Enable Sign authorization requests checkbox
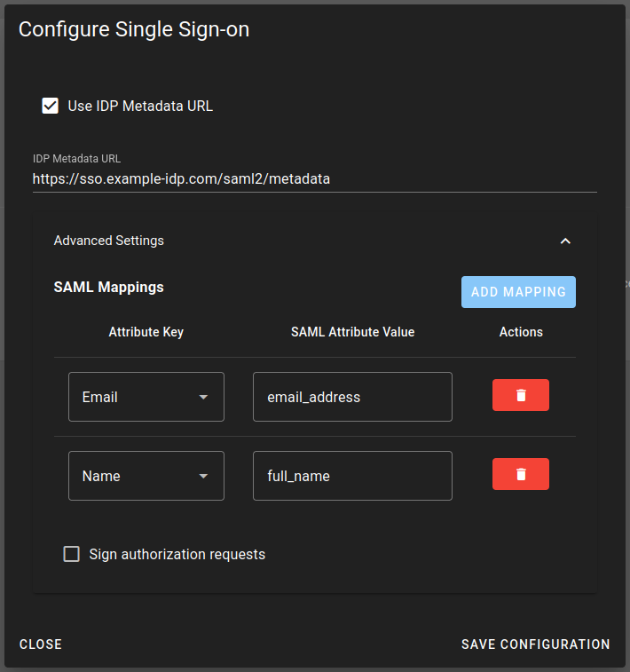Screen dimensions: 630x672 pyautogui.click(x=72, y=554)
